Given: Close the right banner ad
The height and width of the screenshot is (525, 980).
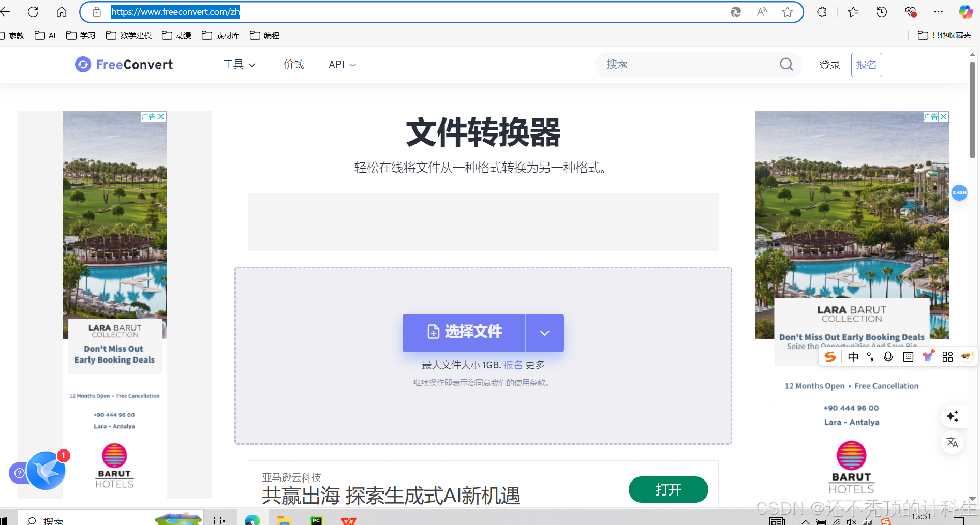Looking at the screenshot, I should click(x=944, y=117).
